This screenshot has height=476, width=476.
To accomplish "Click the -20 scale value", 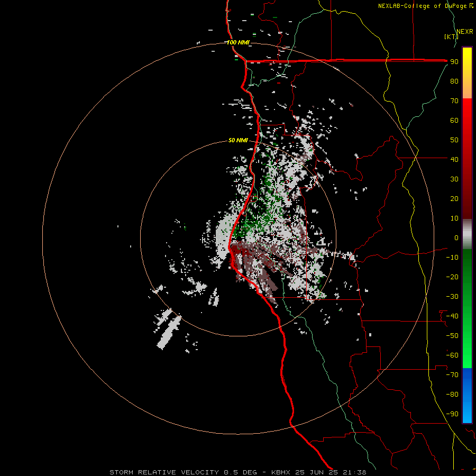I will (x=452, y=277).
